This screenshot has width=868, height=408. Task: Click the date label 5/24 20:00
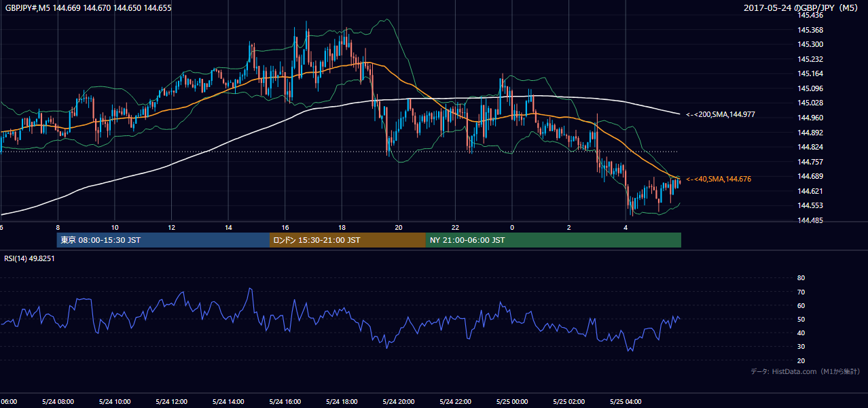click(x=399, y=402)
